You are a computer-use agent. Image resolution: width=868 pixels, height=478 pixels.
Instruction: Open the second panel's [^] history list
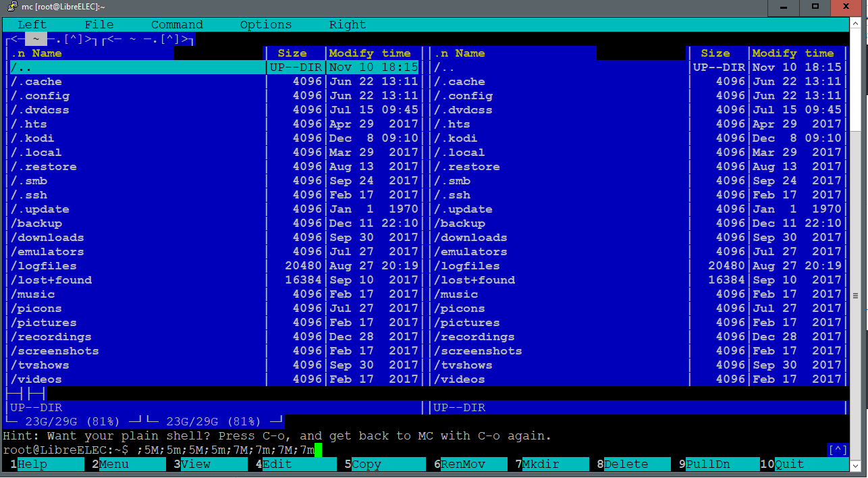coord(169,39)
